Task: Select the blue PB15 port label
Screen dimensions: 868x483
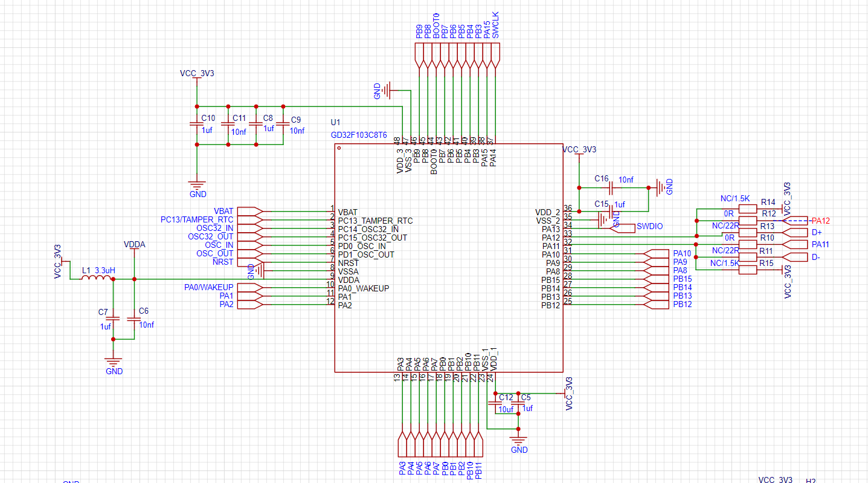Action: tap(683, 279)
